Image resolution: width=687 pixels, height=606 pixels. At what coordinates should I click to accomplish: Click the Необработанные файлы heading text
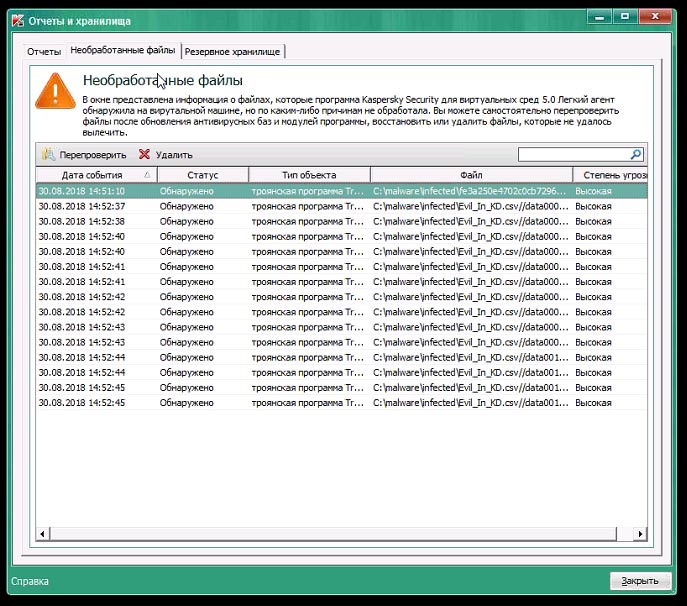(163, 80)
